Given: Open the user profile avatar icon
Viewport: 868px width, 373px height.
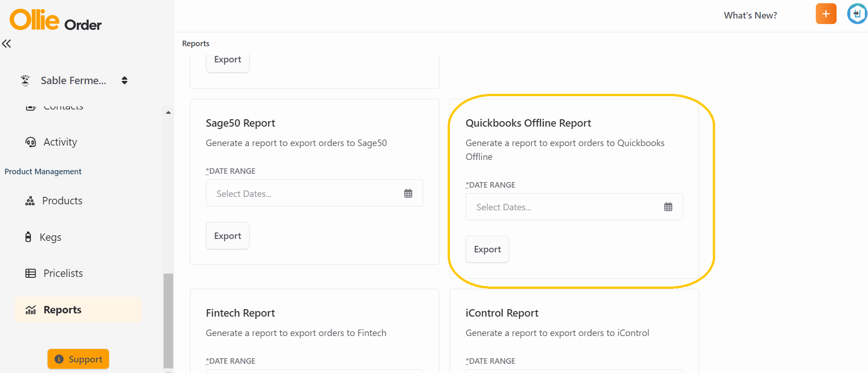Looking at the screenshot, I should (857, 14).
